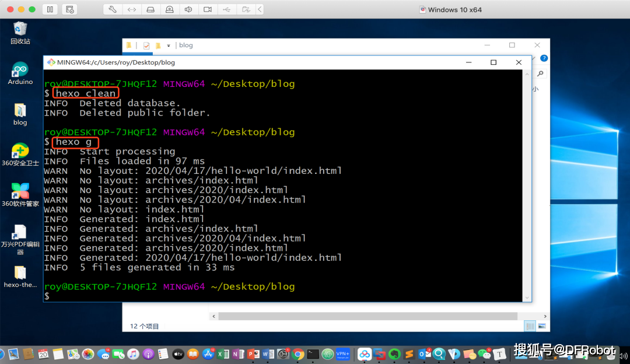Open OneNote in the Dock
This screenshot has height=364, width=630.
coord(238,354)
